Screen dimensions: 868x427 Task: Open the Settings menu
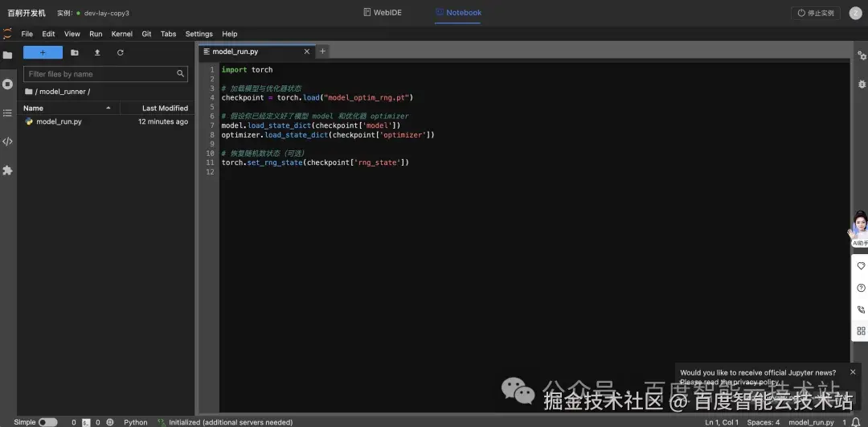tap(199, 34)
